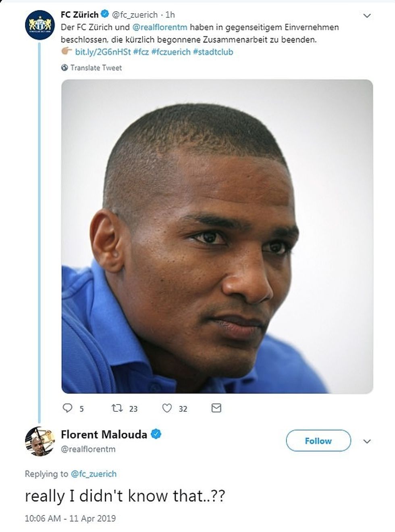Follow Florent Malouda
395x532 pixels.
click(x=318, y=441)
